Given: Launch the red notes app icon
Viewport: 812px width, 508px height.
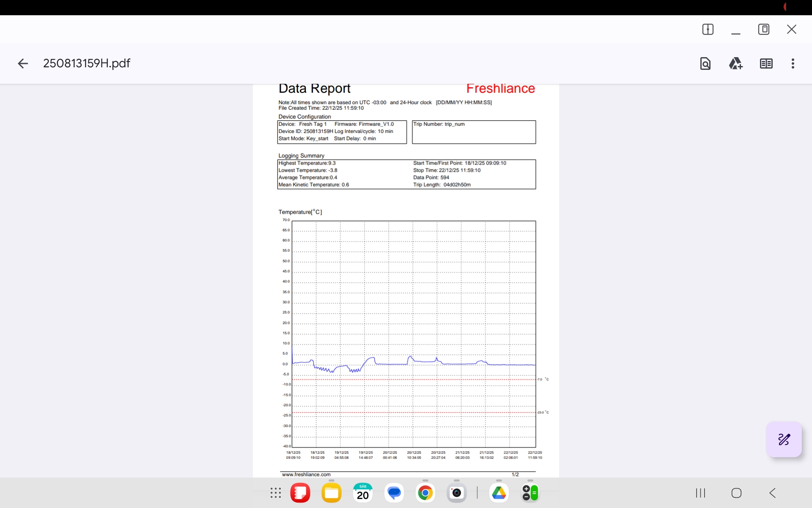Looking at the screenshot, I should [300, 493].
